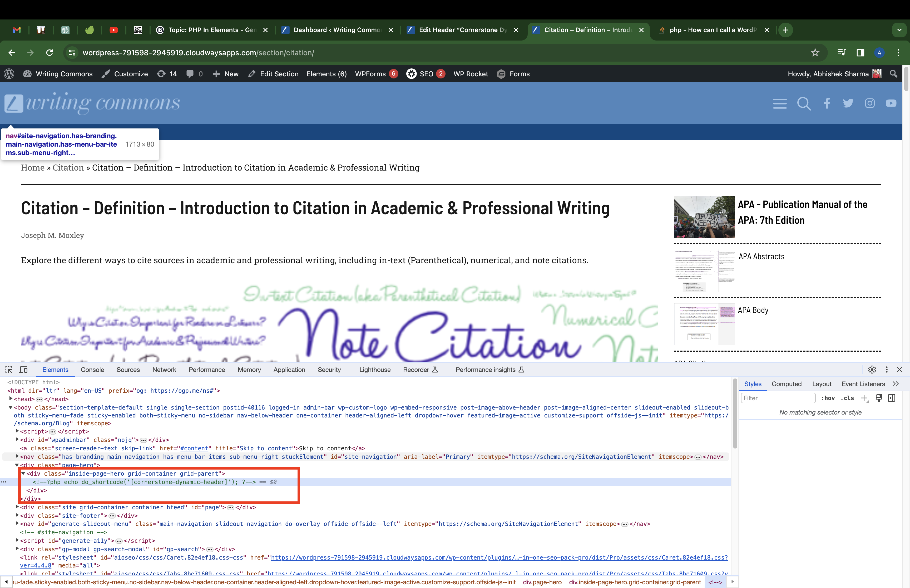Visit Instagram icon in site header
Viewport: 910px width, 588px height.
869,103
